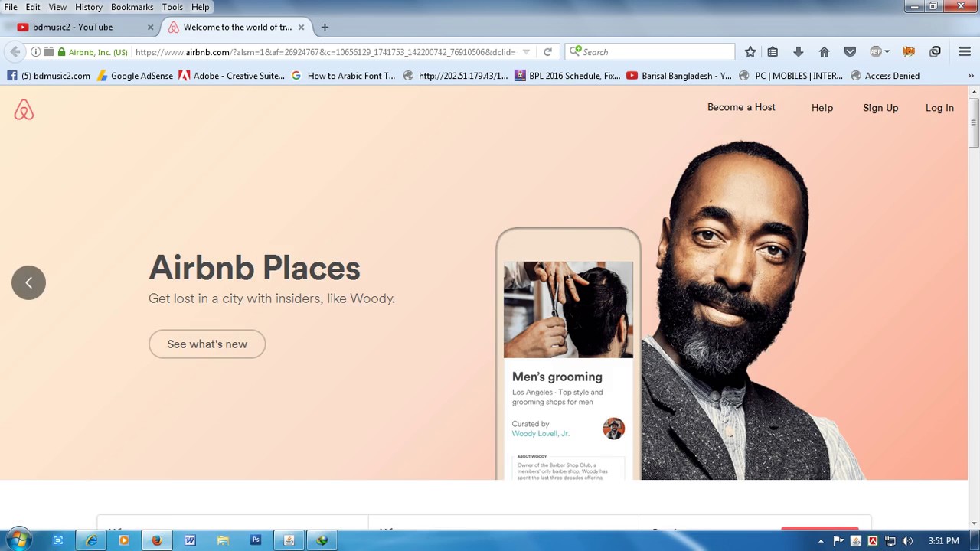Image resolution: width=980 pixels, height=551 pixels.
Task: Open the bdmusic2.com Facebook bookmark
Action: tap(48, 76)
